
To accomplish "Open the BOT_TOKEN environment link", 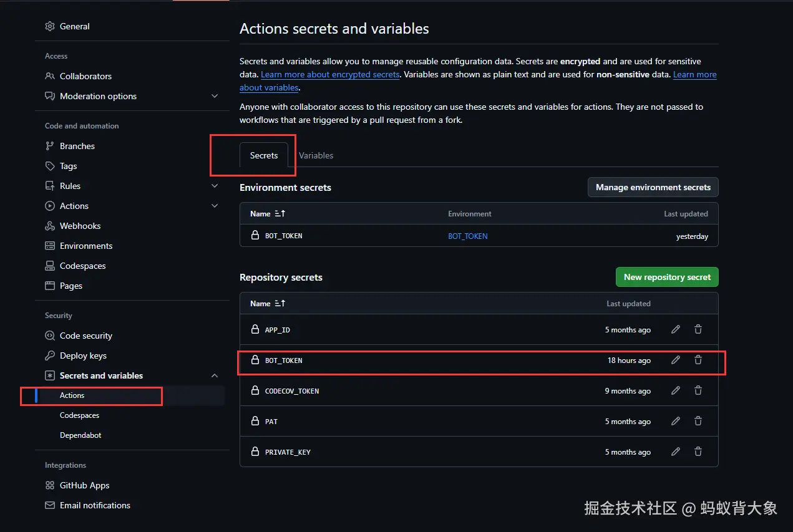I will point(468,236).
